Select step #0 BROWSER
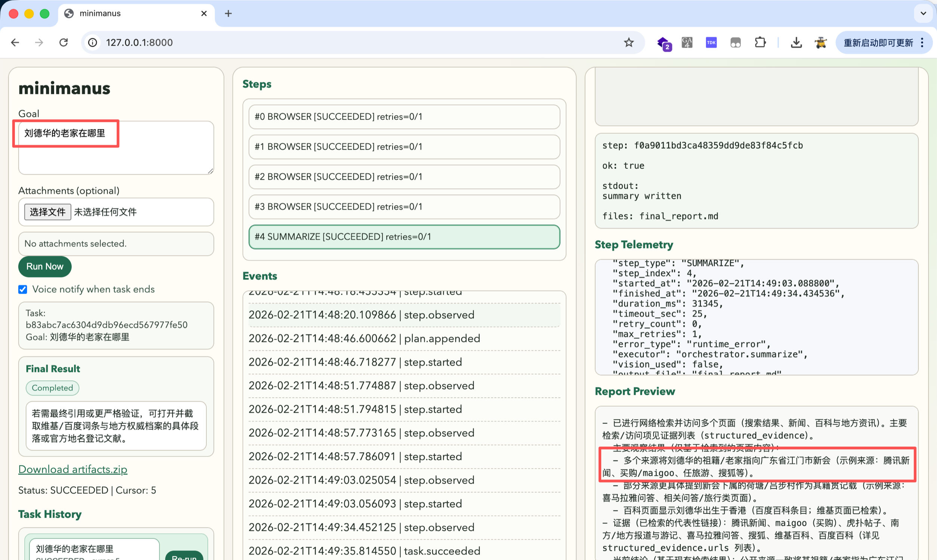The width and height of the screenshot is (937, 560). tap(404, 117)
